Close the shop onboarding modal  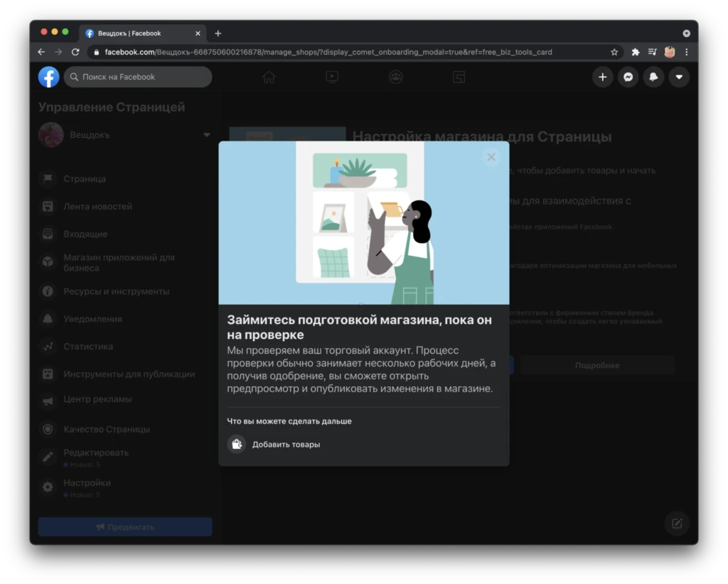point(491,157)
